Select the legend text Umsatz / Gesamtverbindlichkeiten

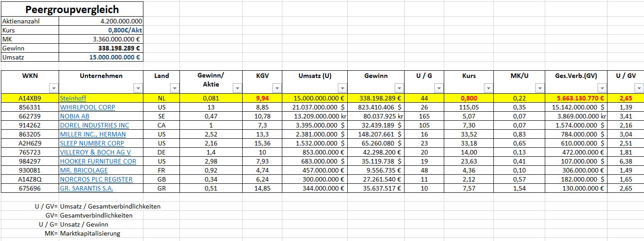click(110, 206)
